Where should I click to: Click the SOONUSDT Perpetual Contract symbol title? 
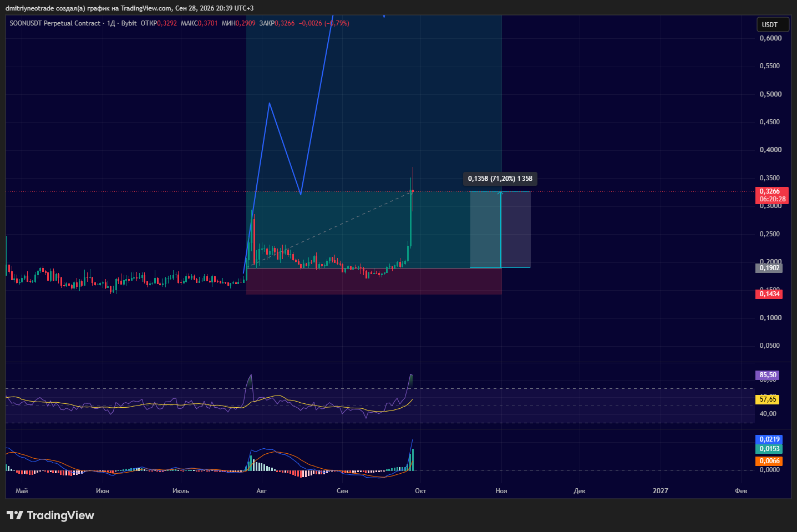click(x=55, y=23)
